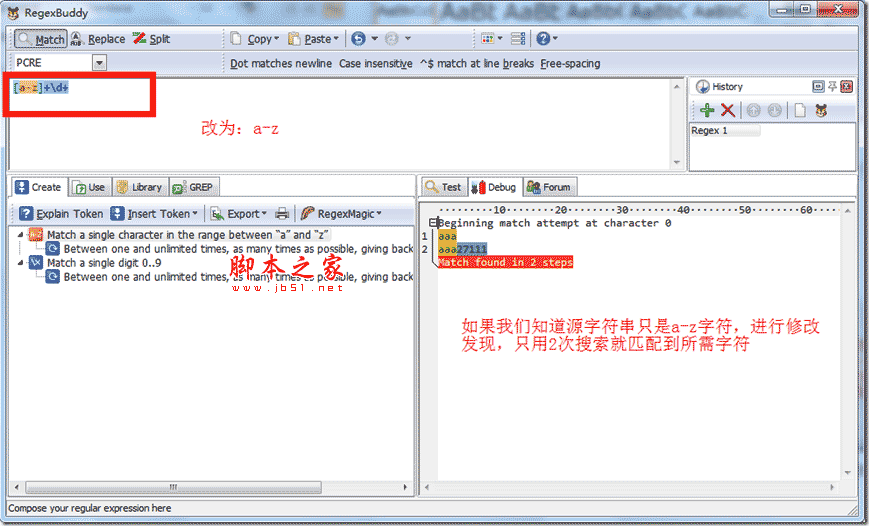Click 'Beginning match attempt at character 0' text
869x526 pixels.
click(x=555, y=223)
